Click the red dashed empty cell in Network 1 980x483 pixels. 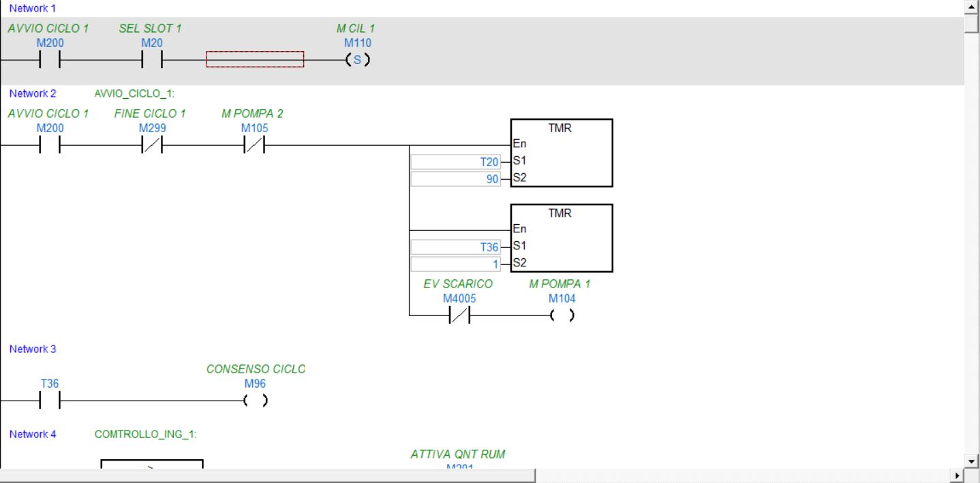pyautogui.click(x=255, y=59)
